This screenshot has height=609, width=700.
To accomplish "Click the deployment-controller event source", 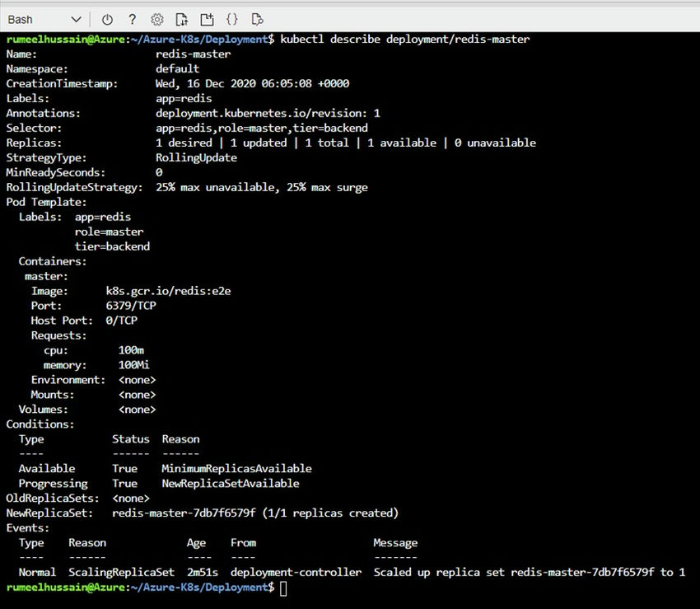I will pyautogui.click(x=296, y=573).
